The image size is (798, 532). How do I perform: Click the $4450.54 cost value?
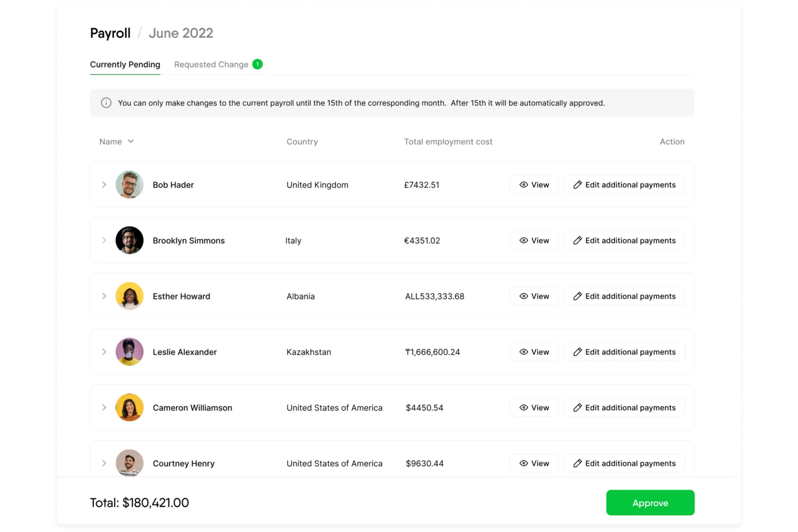click(x=424, y=407)
